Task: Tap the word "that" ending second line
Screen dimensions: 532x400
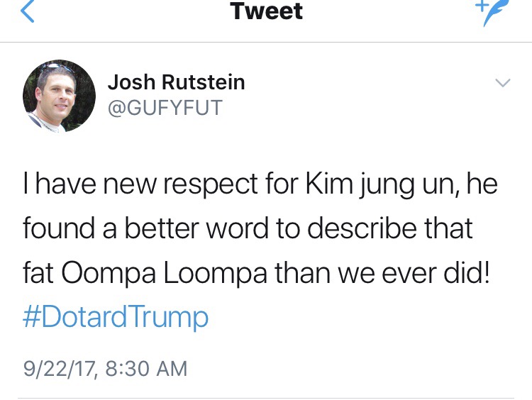Action: (x=448, y=230)
